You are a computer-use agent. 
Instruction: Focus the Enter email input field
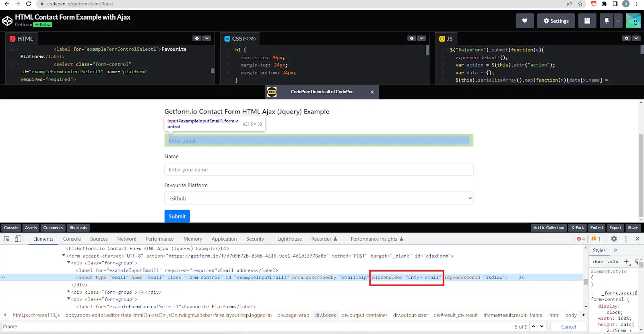[319, 141]
